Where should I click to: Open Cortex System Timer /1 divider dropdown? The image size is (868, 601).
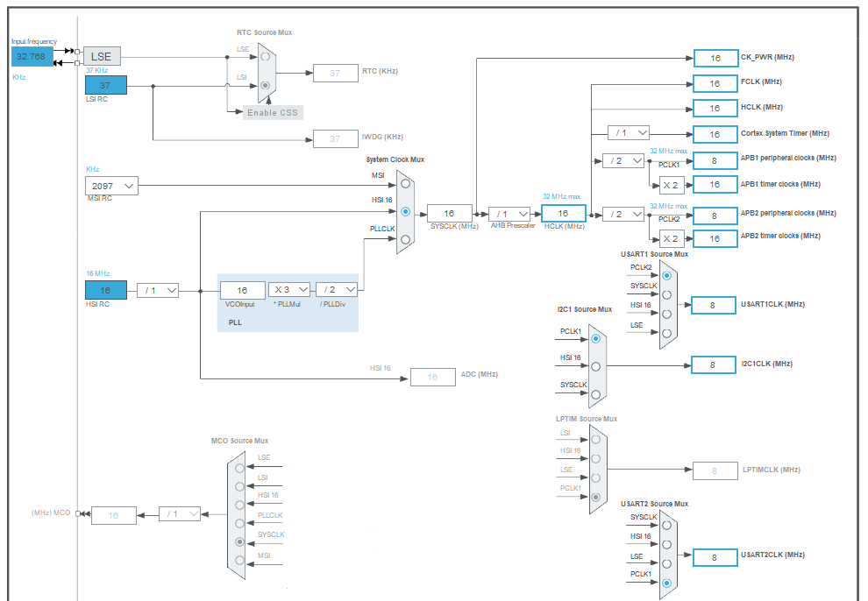coord(629,132)
